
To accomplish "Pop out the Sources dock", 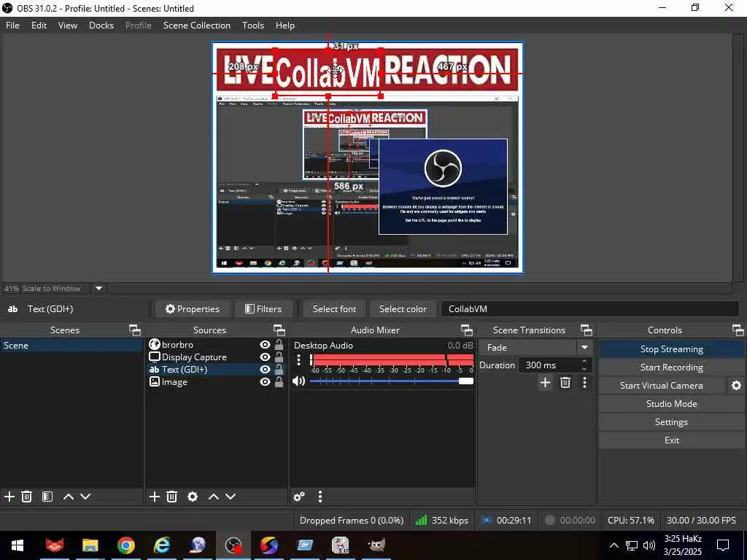I will [279, 330].
